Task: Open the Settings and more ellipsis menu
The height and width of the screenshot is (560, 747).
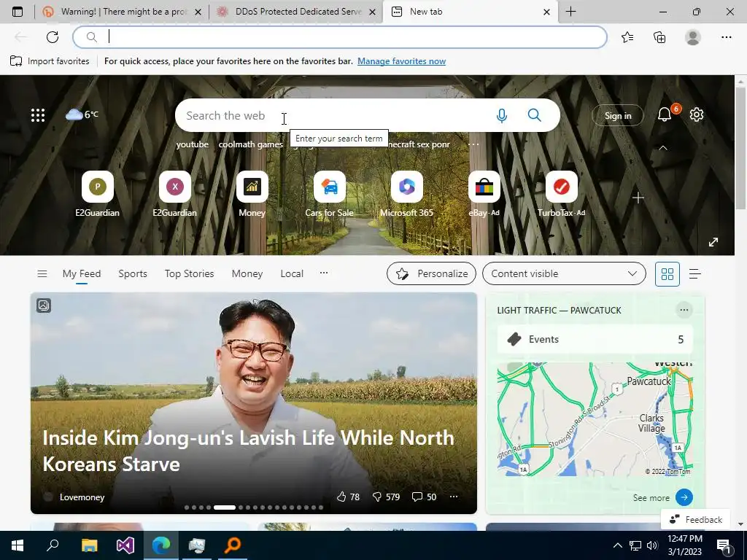Action: (x=726, y=37)
